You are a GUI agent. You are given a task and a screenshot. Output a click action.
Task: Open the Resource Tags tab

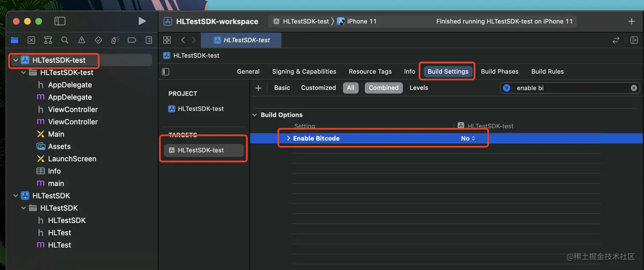370,72
